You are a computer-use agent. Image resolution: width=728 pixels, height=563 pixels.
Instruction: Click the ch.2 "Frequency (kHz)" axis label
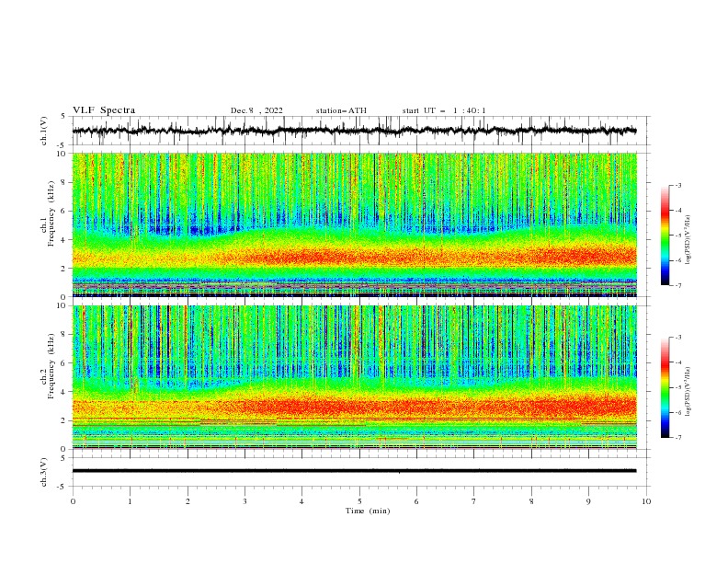51,366
